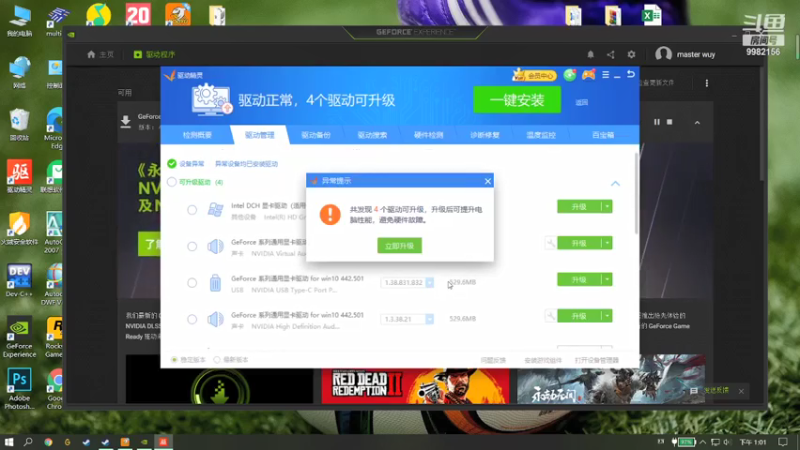The width and height of the screenshot is (800, 450).
Task: Click the green round icon beside 会员中心
Action: click(570, 75)
